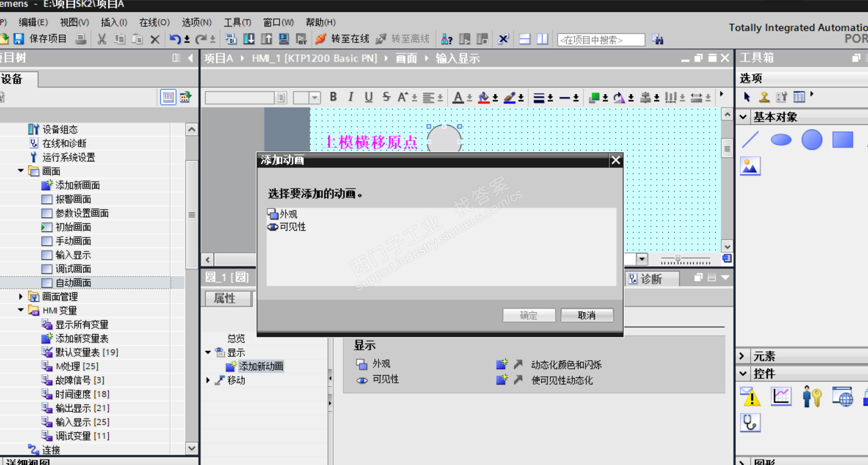Pick the line color pen swatch
The width and height of the screenshot is (868, 465).
click(x=509, y=97)
